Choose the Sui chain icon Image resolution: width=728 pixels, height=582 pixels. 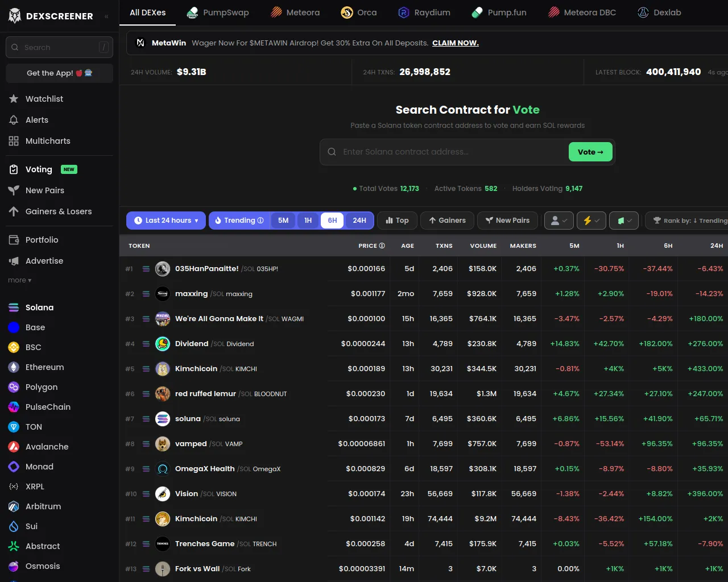[x=14, y=526]
